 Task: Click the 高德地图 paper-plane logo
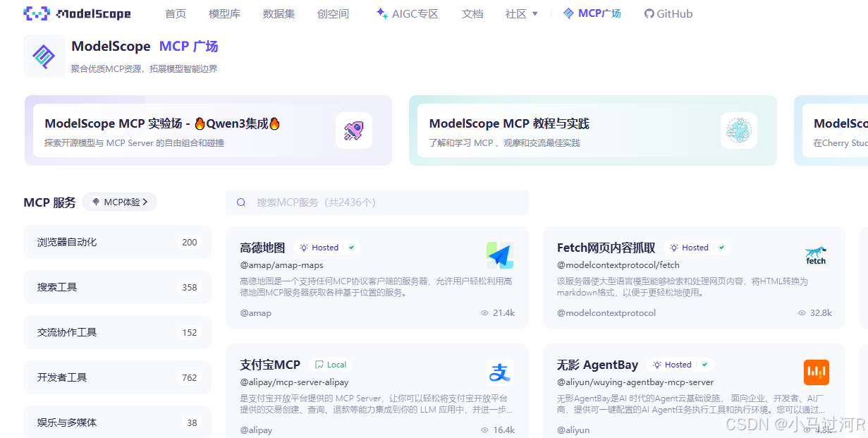click(x=499, y=255)
